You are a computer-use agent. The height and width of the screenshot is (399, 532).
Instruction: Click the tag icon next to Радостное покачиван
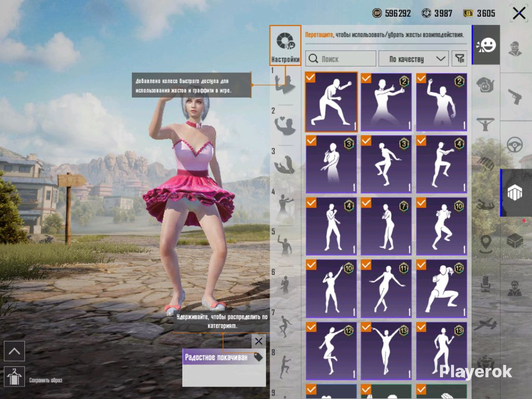(259, 357)
